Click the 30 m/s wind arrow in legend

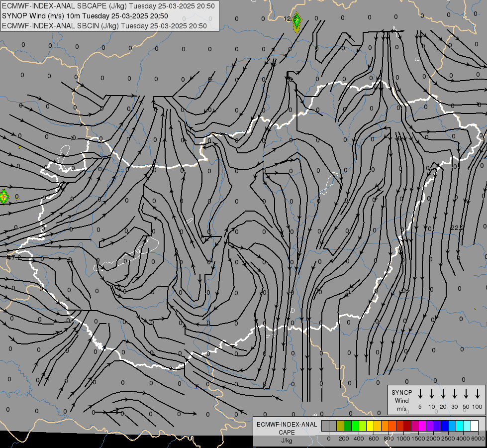(454, 394)
